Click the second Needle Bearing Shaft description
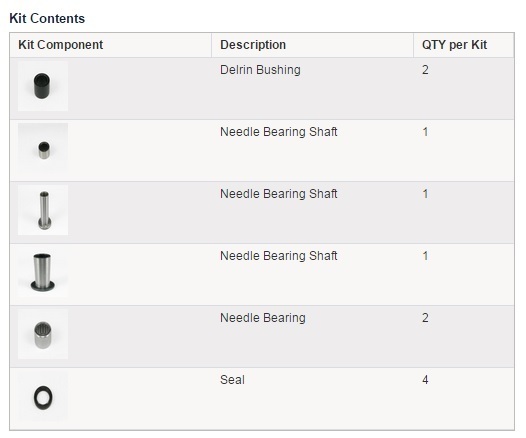Viewport: 526px width, 438px height. (278, 194)
